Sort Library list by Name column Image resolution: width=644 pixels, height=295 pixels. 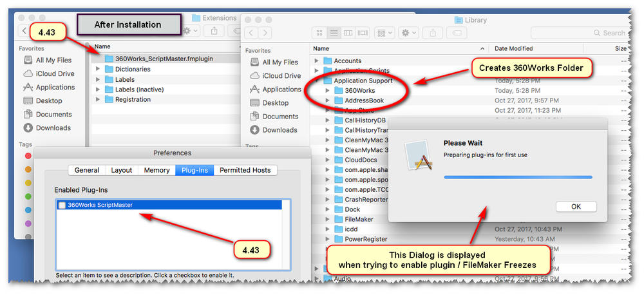click(x=399, y=48)
